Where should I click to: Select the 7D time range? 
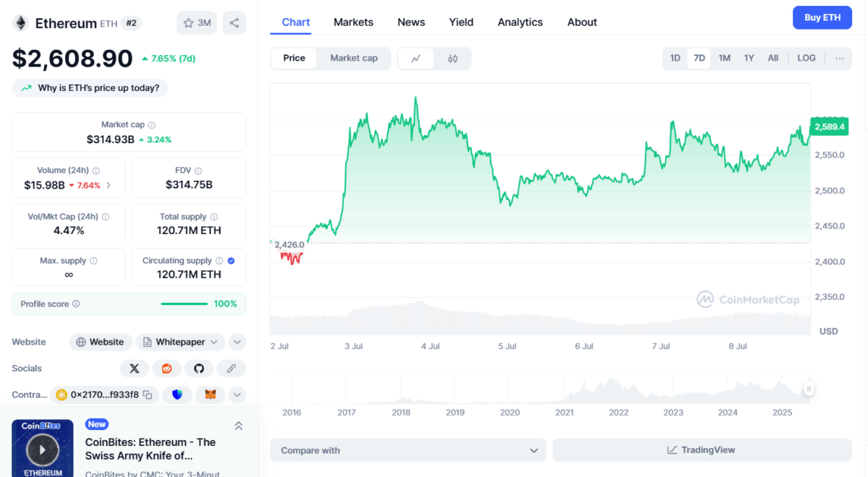(699, 59)
